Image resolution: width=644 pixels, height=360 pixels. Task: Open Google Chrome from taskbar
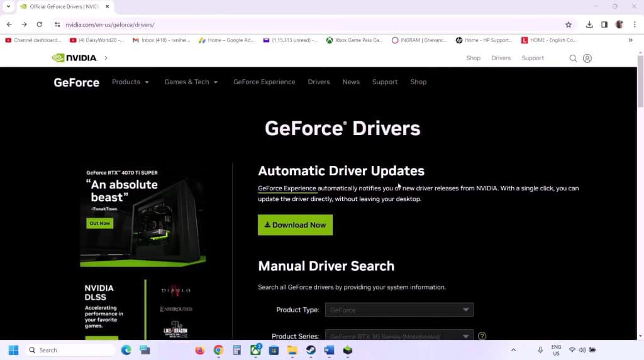coord(218,350)
